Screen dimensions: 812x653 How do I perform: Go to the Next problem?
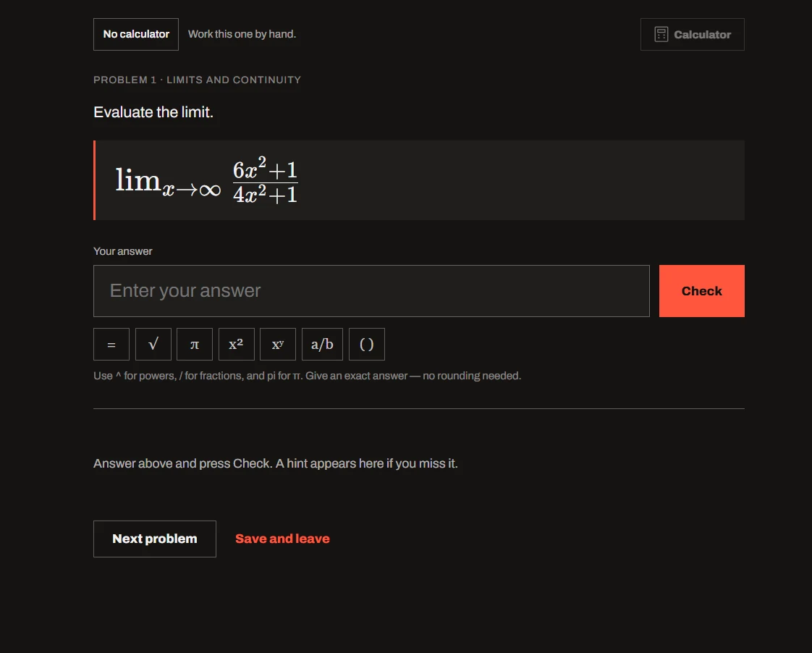click(x=154, y=539)
